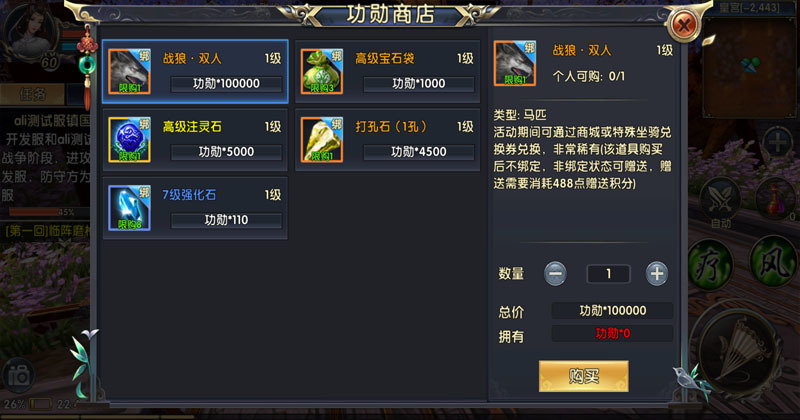Toggle the 自动 crossed-swords auto-battle icon
Screen dimensions: 800x420
tap(720, 200)
